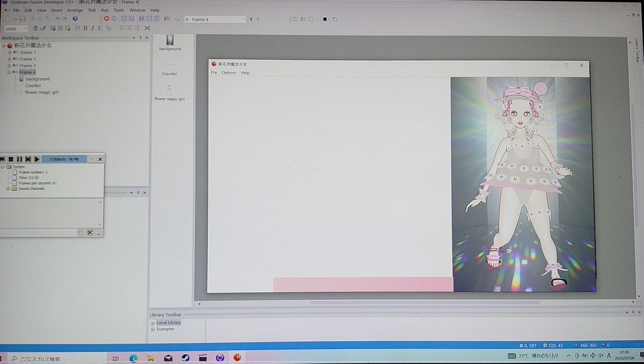Toggle Italic text formatting

click(92, 28)
